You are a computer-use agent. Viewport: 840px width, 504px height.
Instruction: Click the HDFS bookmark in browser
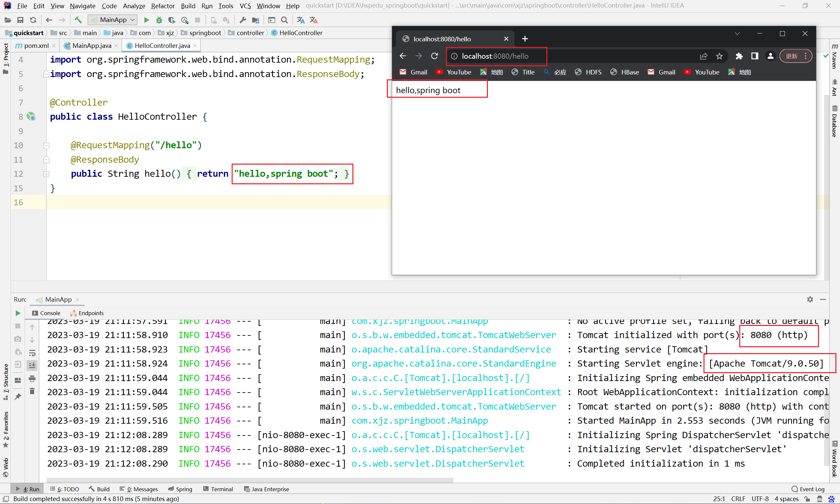tap(588, 72)
